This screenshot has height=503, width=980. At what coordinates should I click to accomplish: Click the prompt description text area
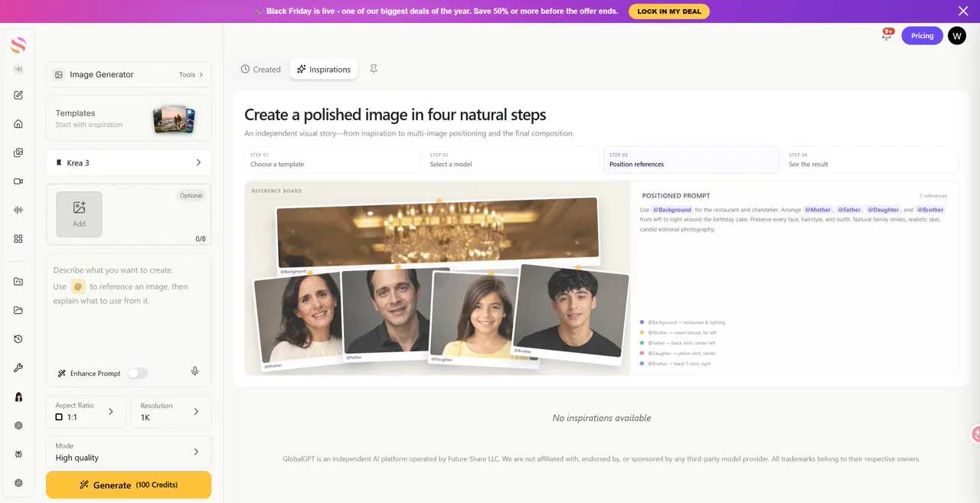pyautogui.click(x=129, y=314)
